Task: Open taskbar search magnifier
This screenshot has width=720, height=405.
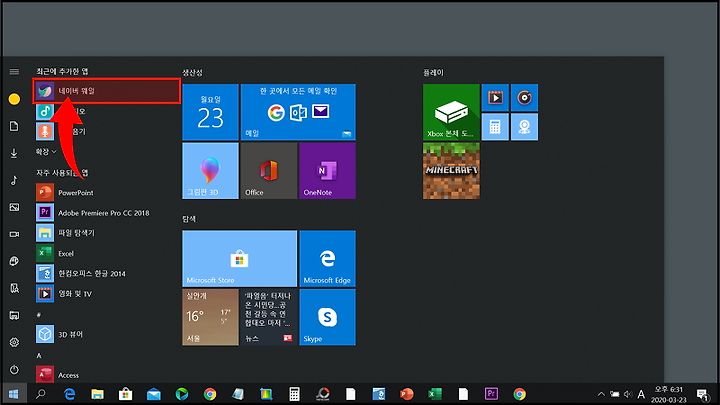Action: (41, 394)
